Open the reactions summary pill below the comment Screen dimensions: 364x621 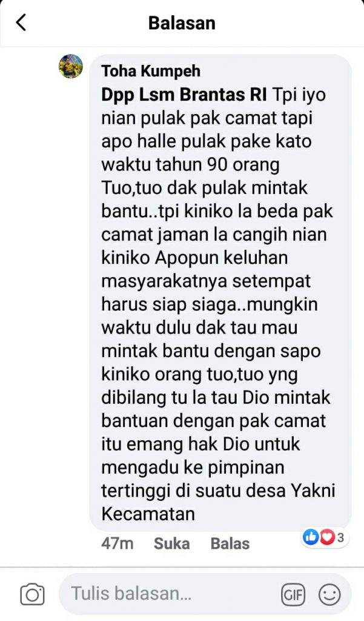click(x=325, y=537)
